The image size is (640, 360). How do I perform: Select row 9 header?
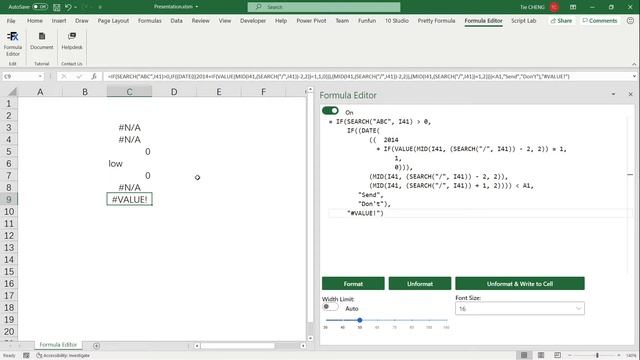[x=9, y=199]
